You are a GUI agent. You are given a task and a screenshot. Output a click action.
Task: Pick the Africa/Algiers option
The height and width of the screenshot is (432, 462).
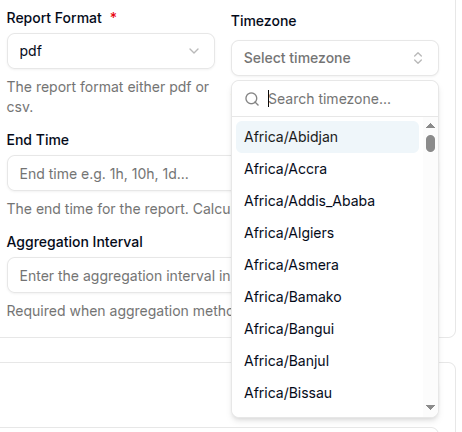click(327, 233)
